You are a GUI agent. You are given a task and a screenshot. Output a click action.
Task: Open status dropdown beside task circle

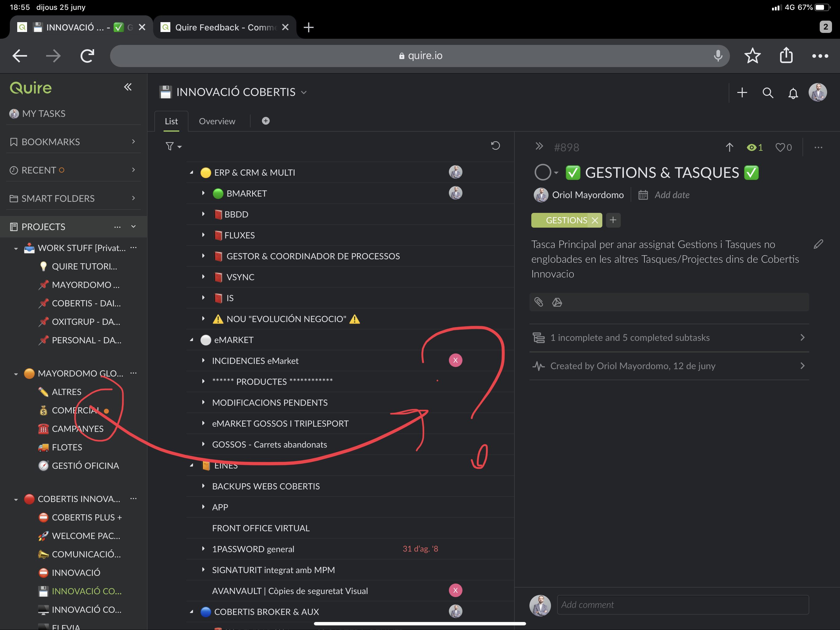tap(556, 173)
